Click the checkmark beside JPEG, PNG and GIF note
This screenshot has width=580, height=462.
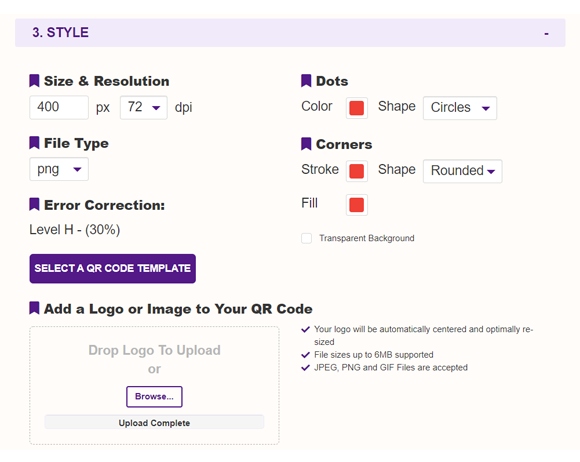coord(306,368)
